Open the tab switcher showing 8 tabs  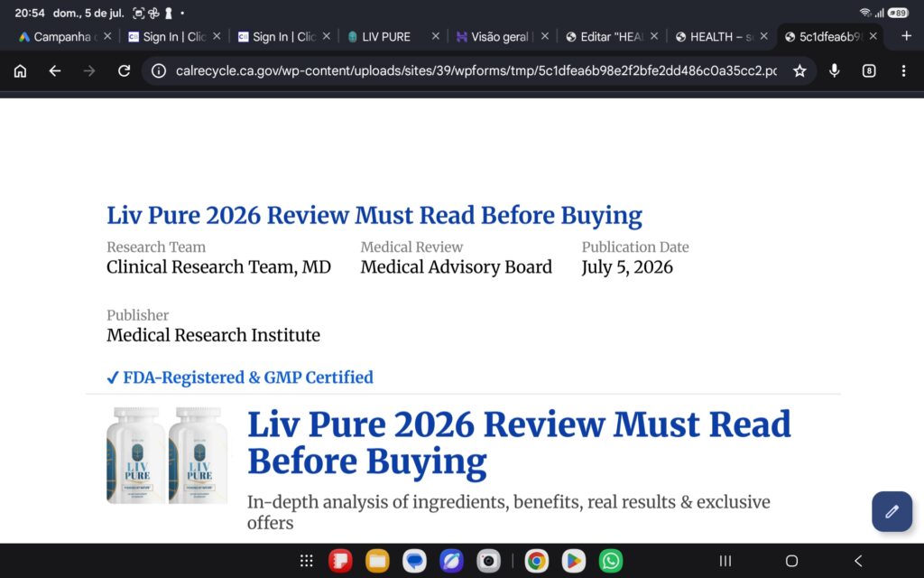click(x=869, y=71)
